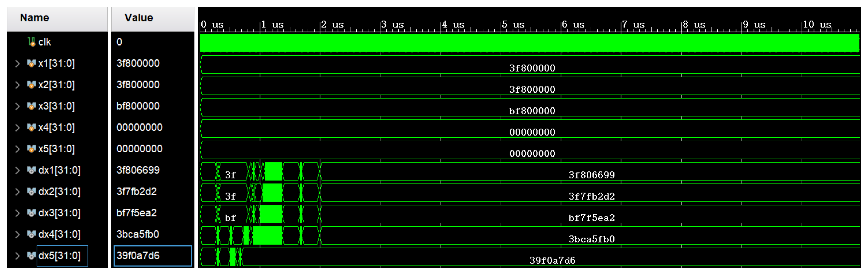Click x3 waveform label bf800000
This screenshot has height=274, width=868.
coord(532,111)
